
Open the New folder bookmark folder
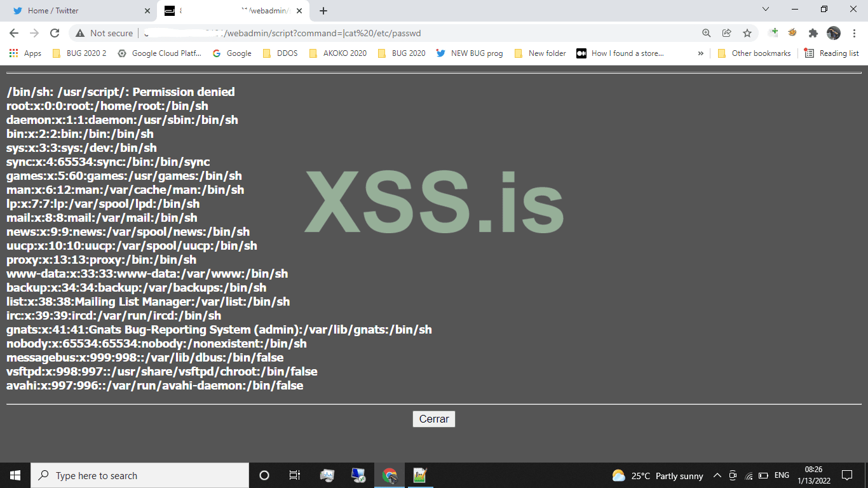[x=540, y=53]
